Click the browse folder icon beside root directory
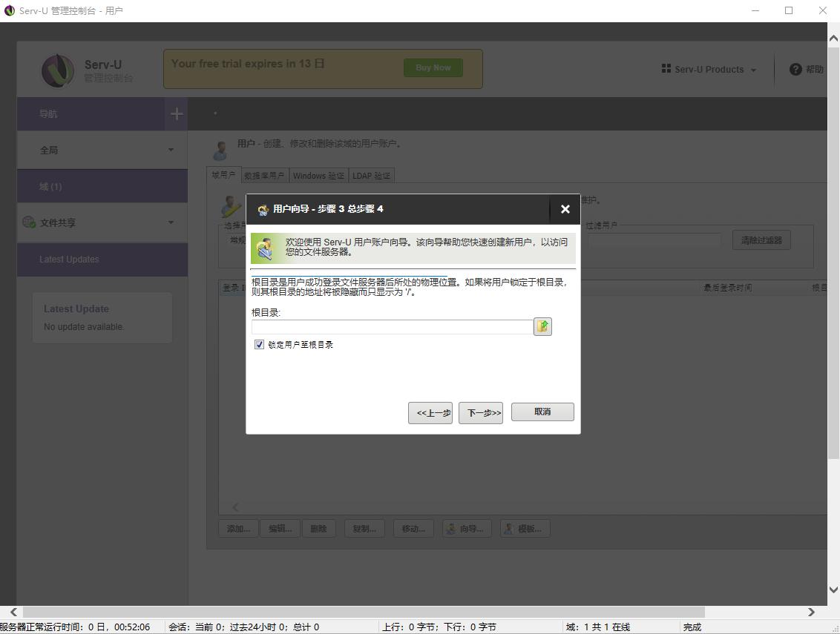The width and height of the screenshot is (840, 634). (542, 326)
